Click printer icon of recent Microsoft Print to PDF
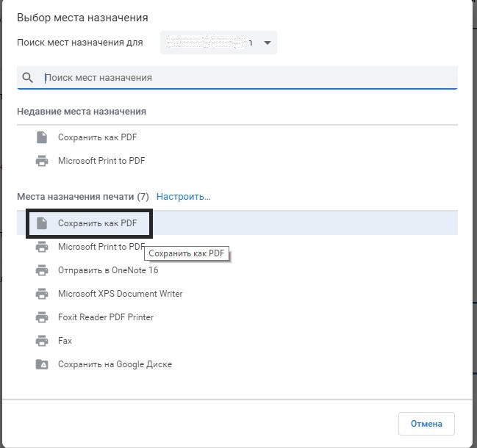477x448 pixels. (x=43, y=161)
